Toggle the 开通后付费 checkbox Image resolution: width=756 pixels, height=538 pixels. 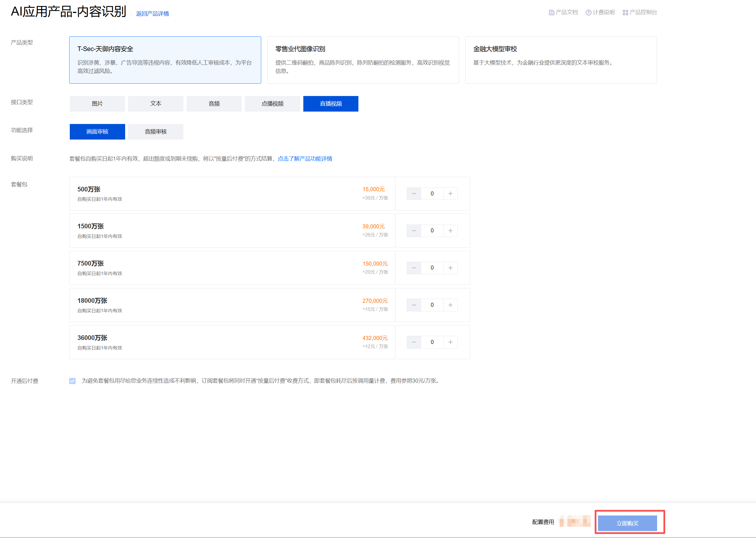point(72,381)
